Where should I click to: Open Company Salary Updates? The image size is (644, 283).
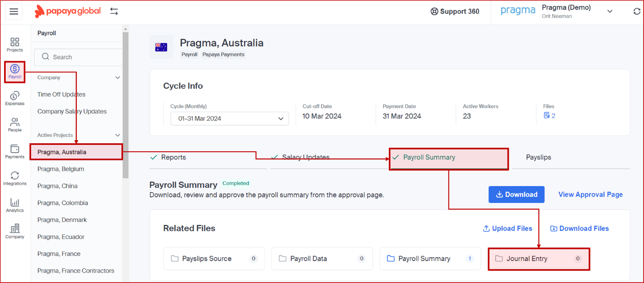point(72,111)
